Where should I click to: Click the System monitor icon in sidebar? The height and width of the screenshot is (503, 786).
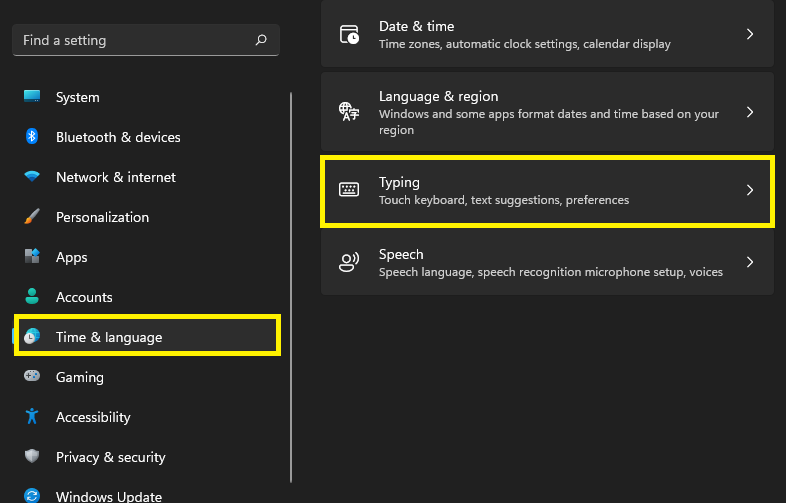32,97
